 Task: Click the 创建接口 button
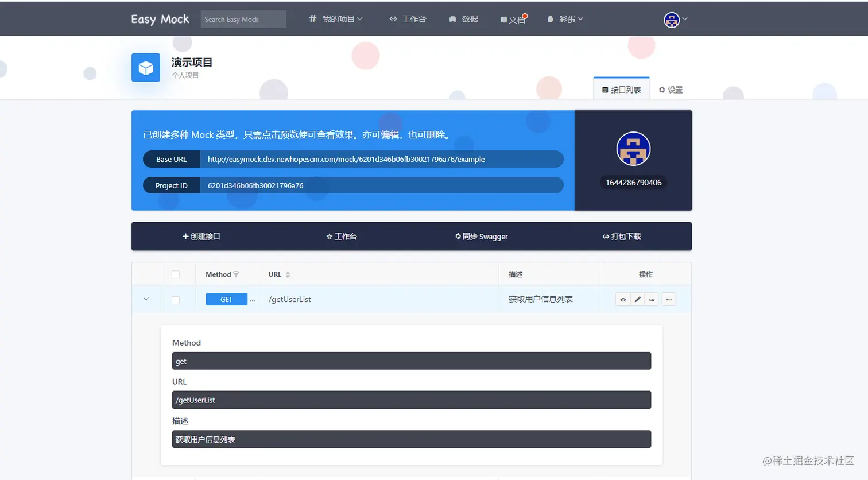coord(201,236)
